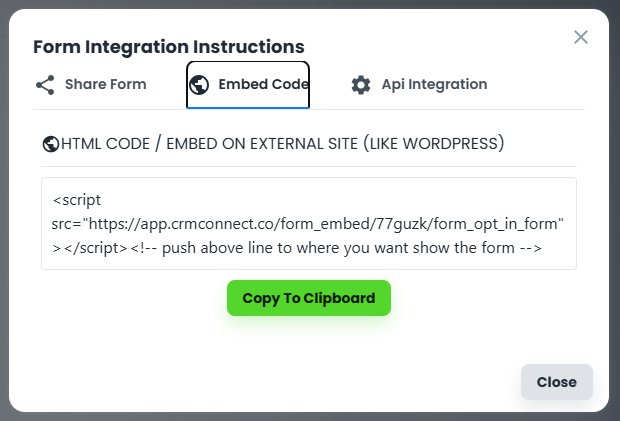
Task: Switch to the Share Form tab
Action: coord(105,85)
